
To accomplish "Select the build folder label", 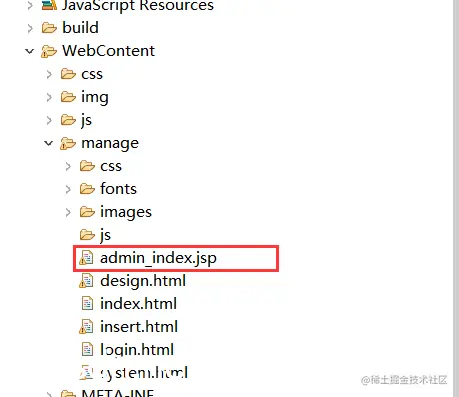I will click(x=80, y=28).
